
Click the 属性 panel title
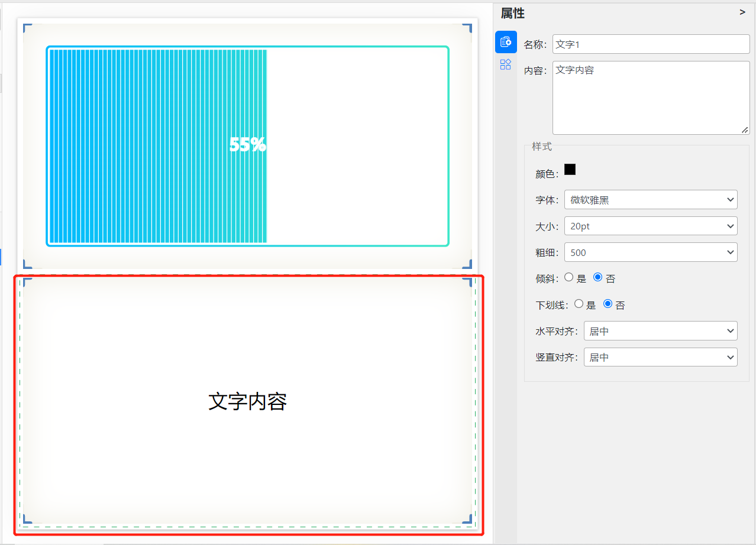point(512,13)
